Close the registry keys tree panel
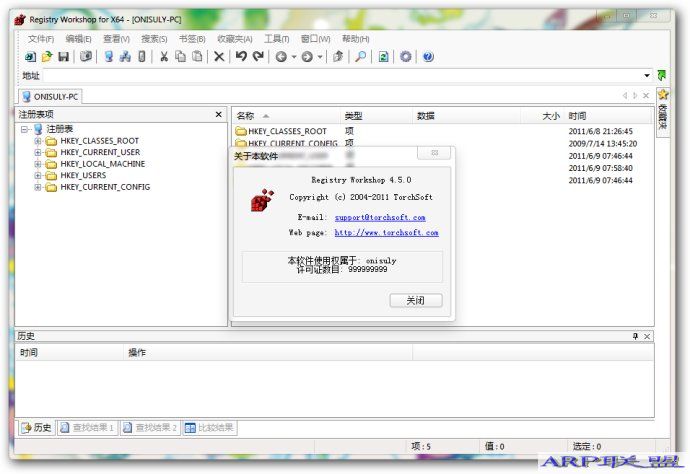The height and width of the screenshot is (474, 690). [x=219, y=114]
